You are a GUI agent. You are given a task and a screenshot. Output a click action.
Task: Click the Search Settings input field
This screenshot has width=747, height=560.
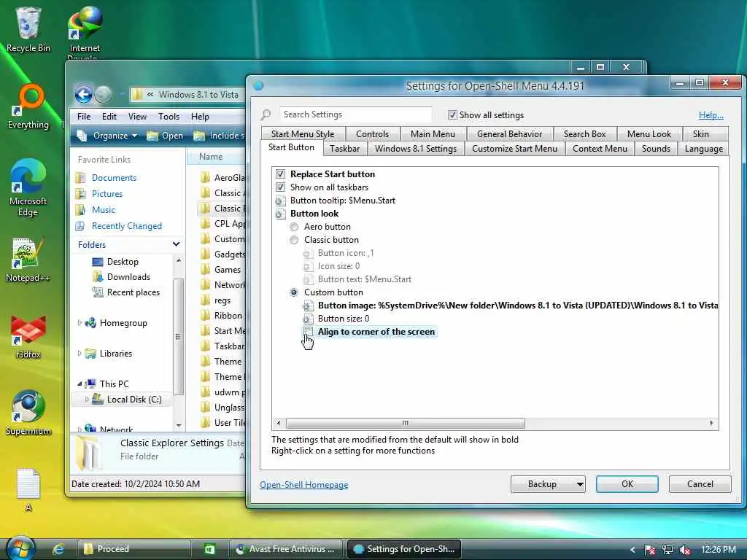click(355, 114)
